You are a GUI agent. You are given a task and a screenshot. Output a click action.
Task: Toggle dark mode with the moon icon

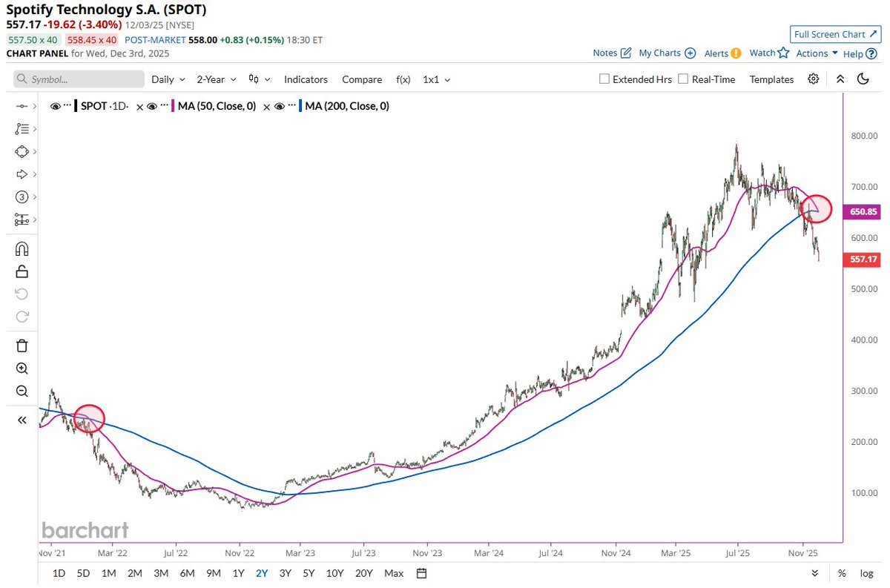[863, 79]
